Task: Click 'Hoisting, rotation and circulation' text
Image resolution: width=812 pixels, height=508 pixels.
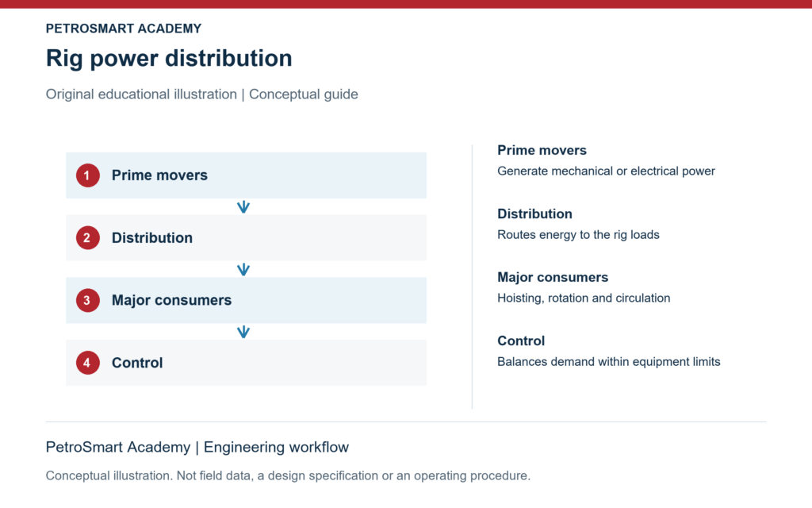Action: click(584, 298)
